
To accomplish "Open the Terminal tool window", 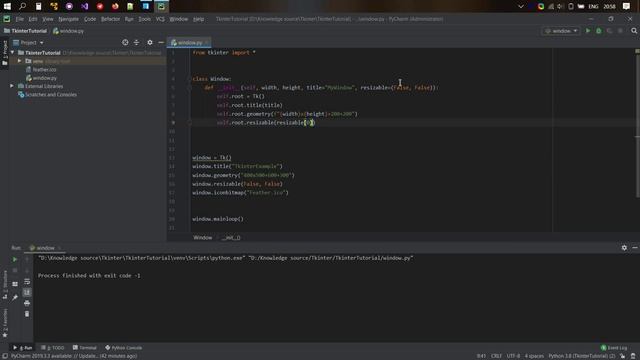I will click(84, 348).
